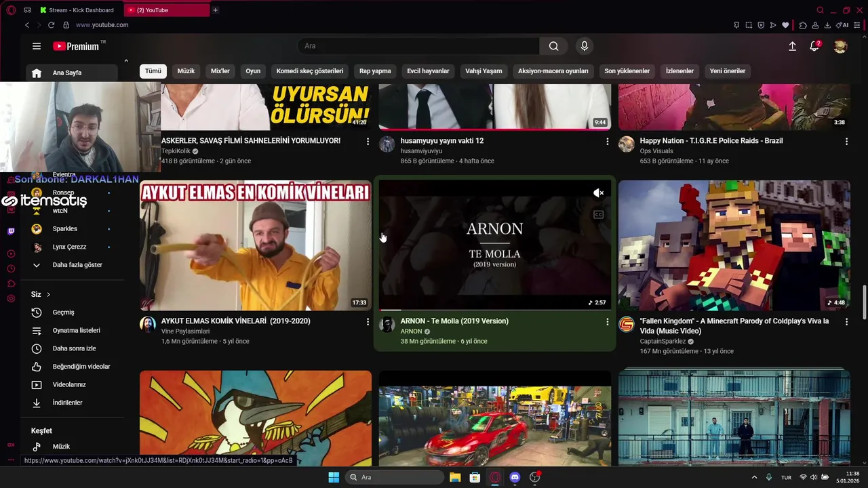Open AYKUT ELMAS EN KOMİK VİNELARI thumbnail
868x488 pixels.
click(256, 245)
